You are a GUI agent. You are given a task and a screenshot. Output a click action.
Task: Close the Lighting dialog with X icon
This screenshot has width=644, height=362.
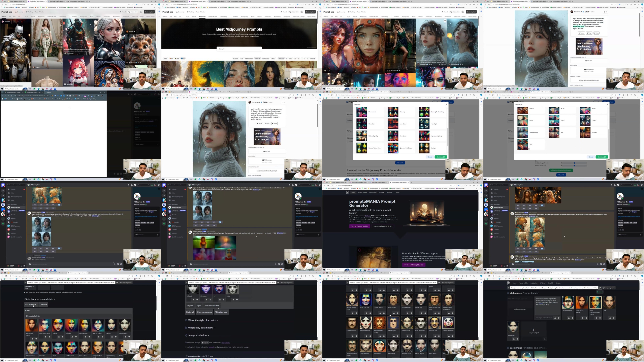click(x=447, y=104)
